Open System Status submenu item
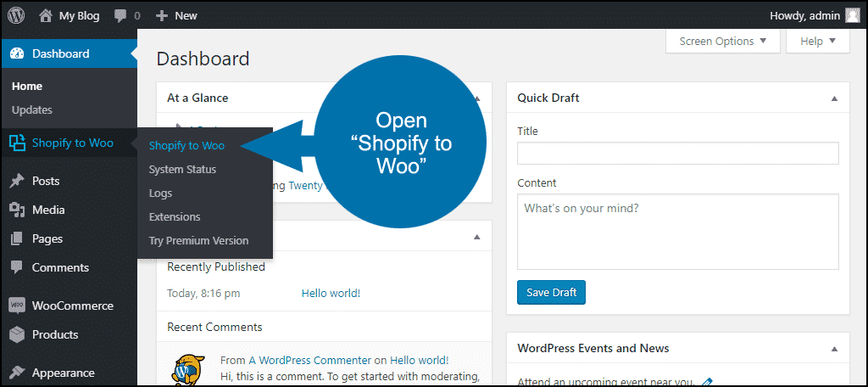This screenshot has width=868, height=387. pyautogui.click(x=182, y=170)
